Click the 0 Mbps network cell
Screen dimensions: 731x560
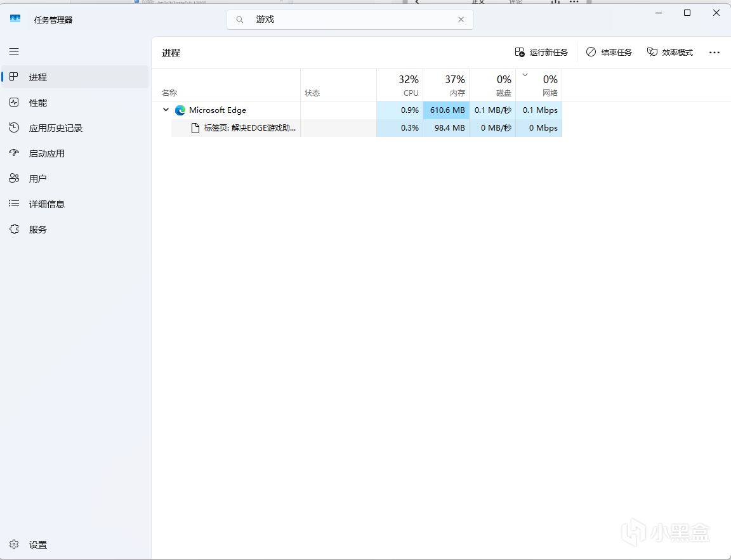[x=539, y=127]
